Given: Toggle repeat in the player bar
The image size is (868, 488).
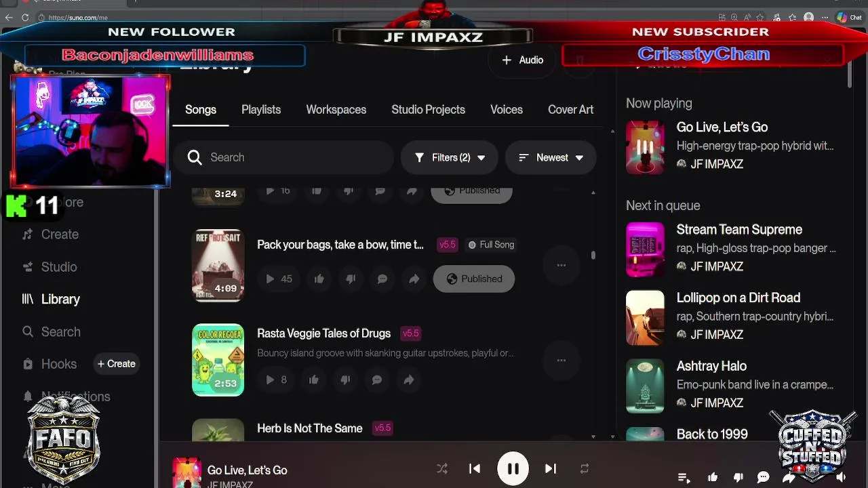Looking at the screenshot, I should [x=584, y=468].
